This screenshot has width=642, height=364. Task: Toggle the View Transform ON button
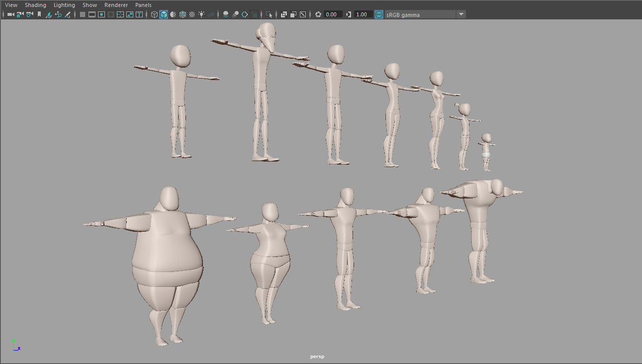point(379,14)
